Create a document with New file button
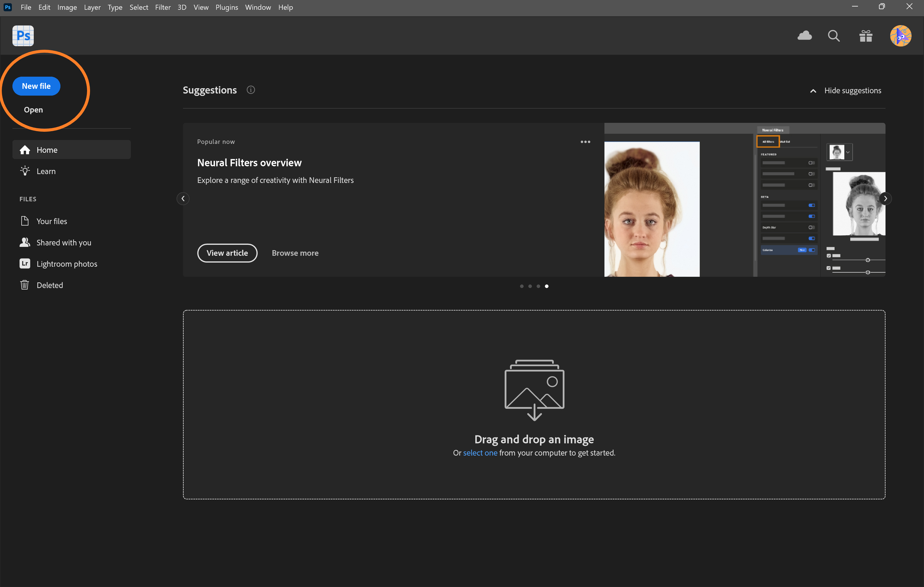This screenshot has width=924, height=587. [36, 86]
